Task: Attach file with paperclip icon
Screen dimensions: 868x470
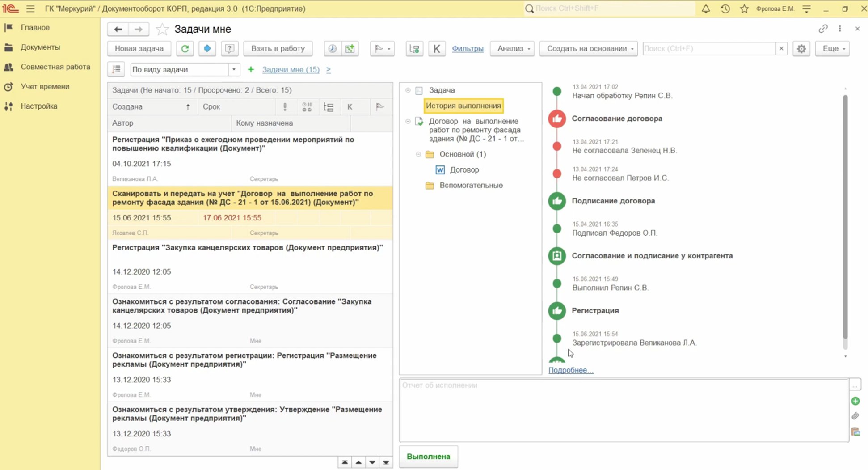Action: (x=855, y=416)
